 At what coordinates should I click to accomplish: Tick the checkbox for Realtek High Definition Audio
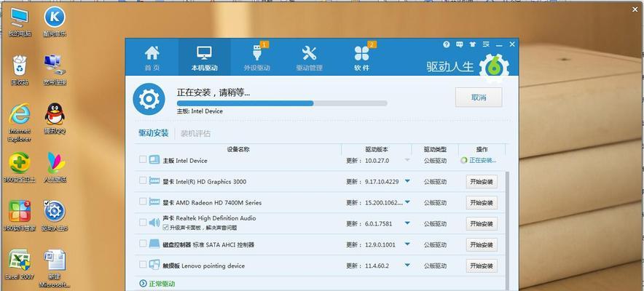click(x=143, y=222)
